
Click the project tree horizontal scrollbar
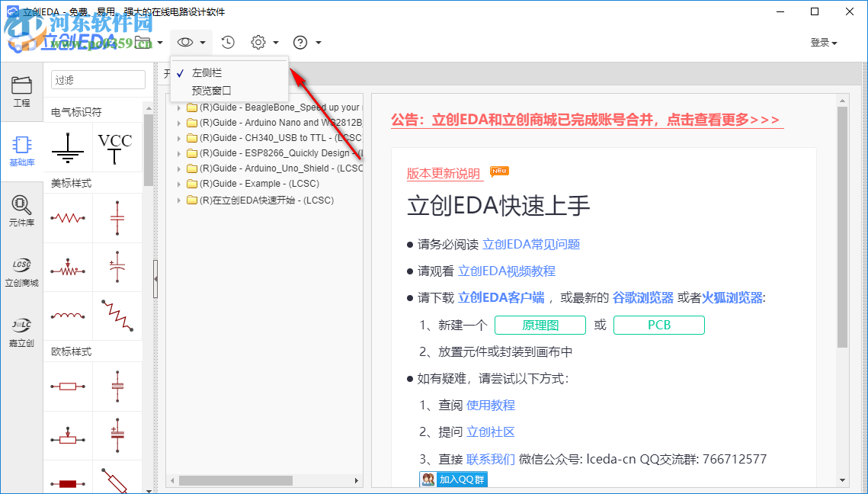pos(235,480)
